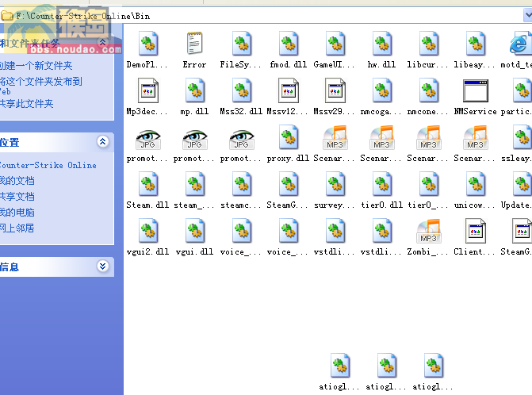Select the proxy.dll file icon
The image size is (532, 395).
coord(288,137)
